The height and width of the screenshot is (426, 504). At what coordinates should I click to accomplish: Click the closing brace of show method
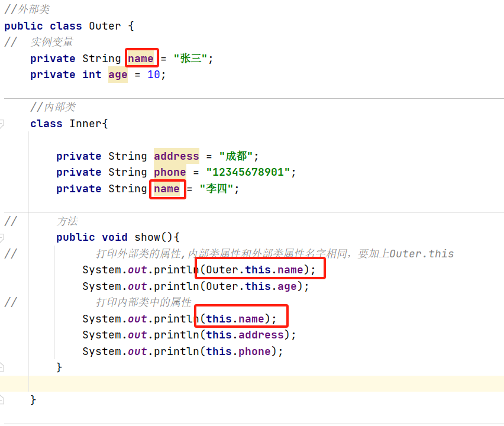[x=59, y=367]
